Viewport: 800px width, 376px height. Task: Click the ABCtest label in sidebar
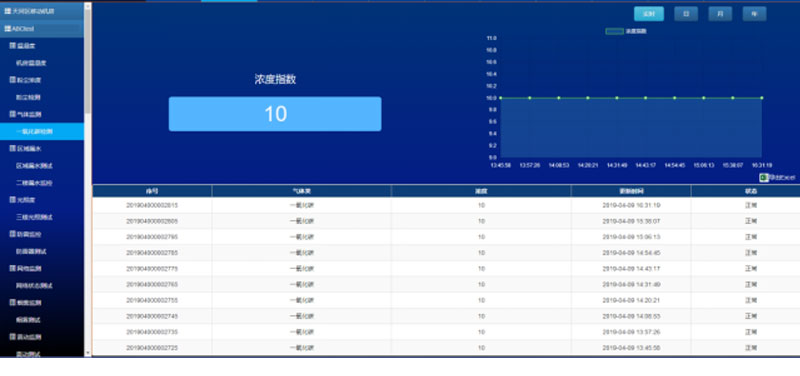[x=23, y=29]
